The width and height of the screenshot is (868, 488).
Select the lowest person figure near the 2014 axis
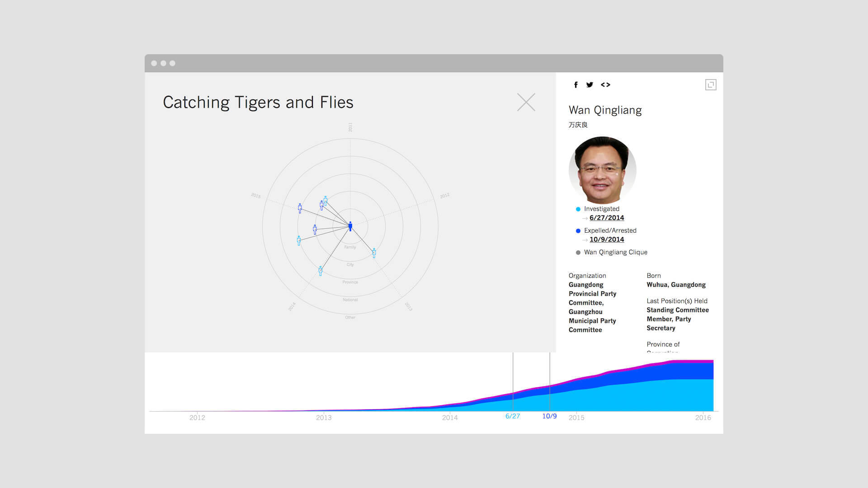[321, 271]
